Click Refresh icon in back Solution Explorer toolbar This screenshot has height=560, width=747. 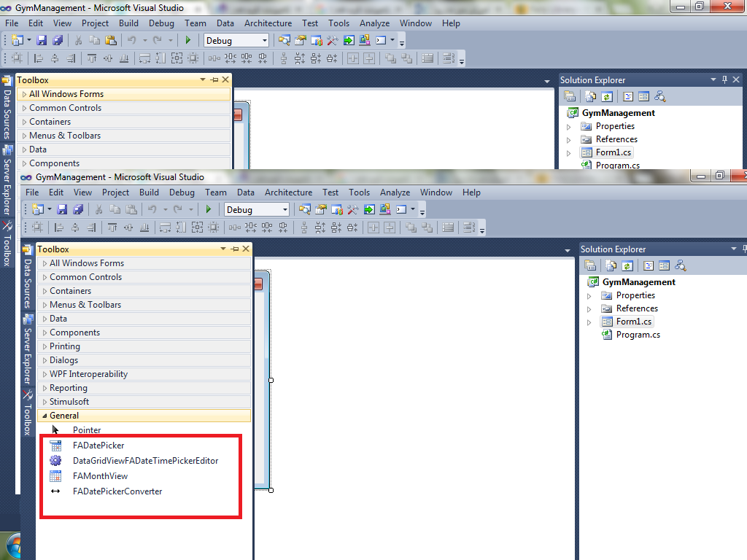pos(607,97)
